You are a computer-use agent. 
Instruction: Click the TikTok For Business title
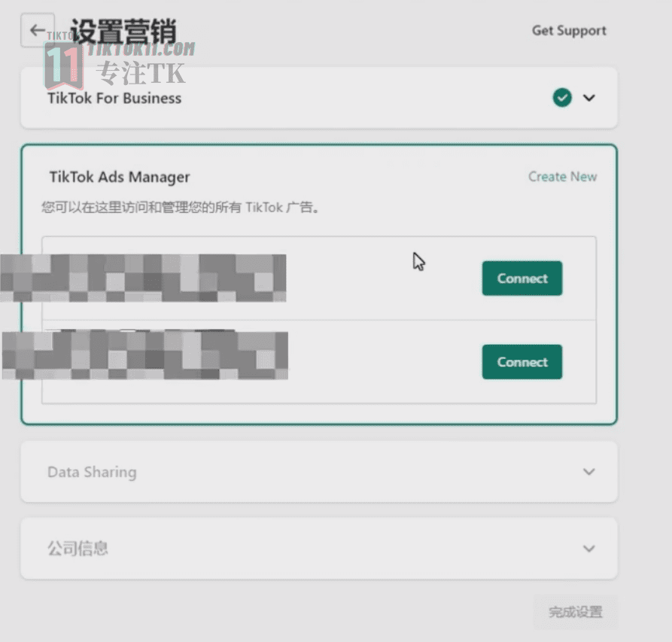114,98
